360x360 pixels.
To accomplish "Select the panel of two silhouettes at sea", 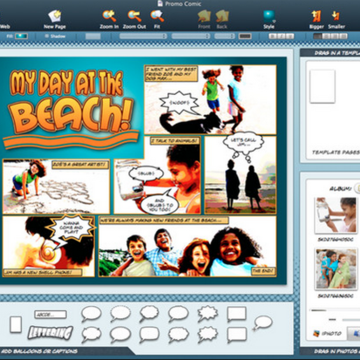I will pyautogui.click(x=240, y=175).
